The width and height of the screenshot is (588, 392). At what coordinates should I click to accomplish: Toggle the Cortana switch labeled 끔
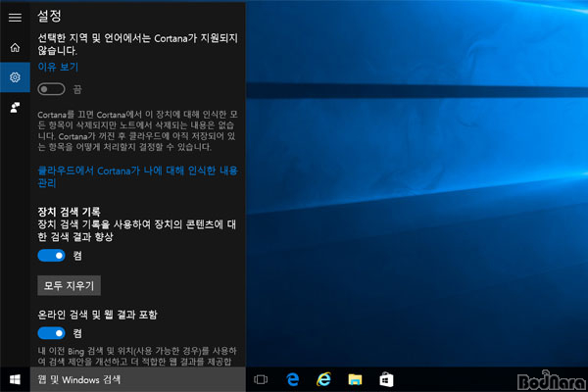(51, 89)
